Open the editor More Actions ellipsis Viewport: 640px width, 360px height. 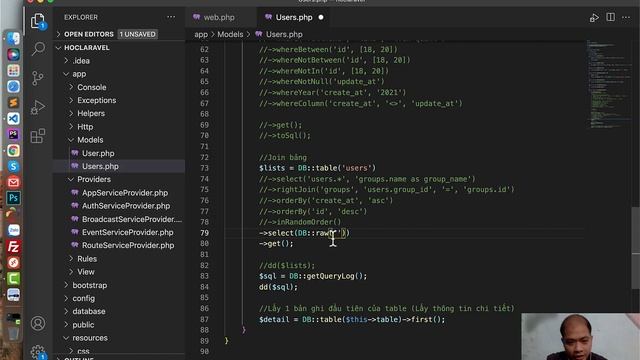[626, 17]
